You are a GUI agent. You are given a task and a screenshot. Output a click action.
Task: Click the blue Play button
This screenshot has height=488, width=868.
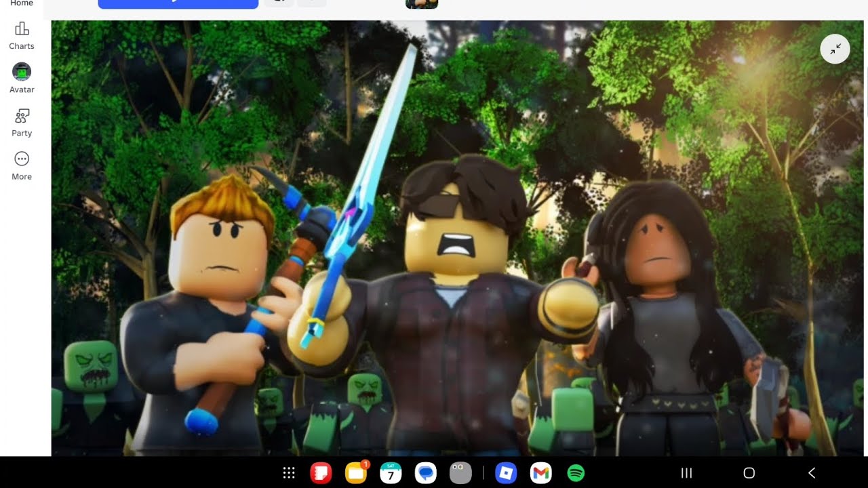178,4
